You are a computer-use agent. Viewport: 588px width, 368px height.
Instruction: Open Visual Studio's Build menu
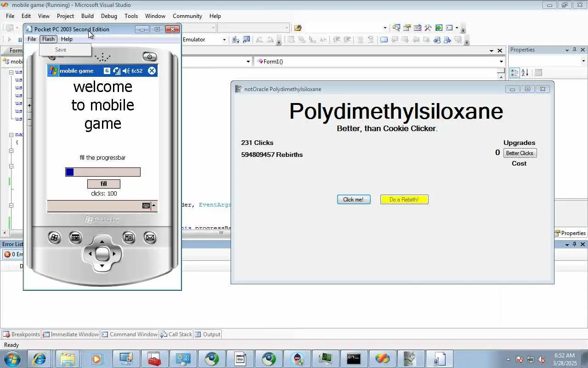[87, 16]
